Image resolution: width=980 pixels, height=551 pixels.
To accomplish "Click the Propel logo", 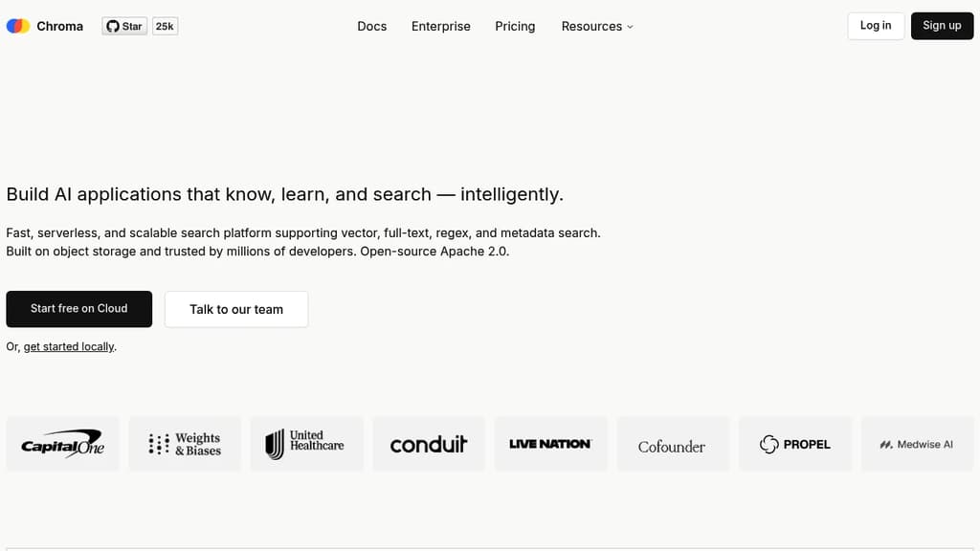I will click(x=794, y=444).
